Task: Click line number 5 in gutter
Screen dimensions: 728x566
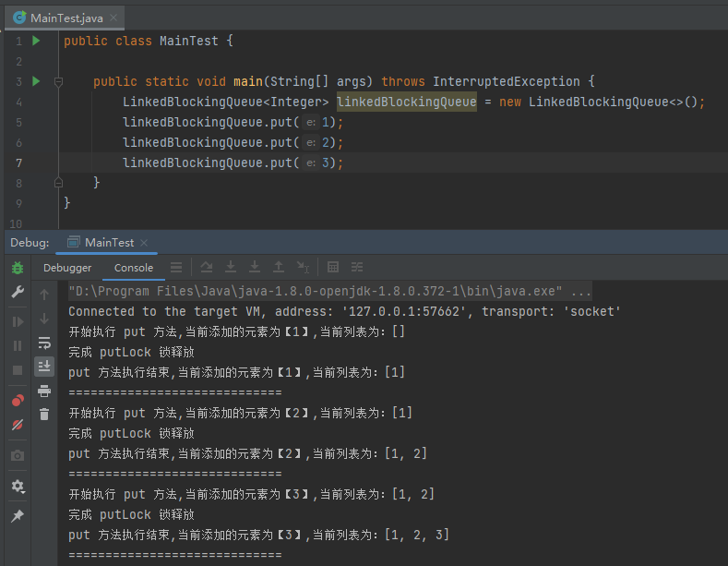Action: click(18, 123)
